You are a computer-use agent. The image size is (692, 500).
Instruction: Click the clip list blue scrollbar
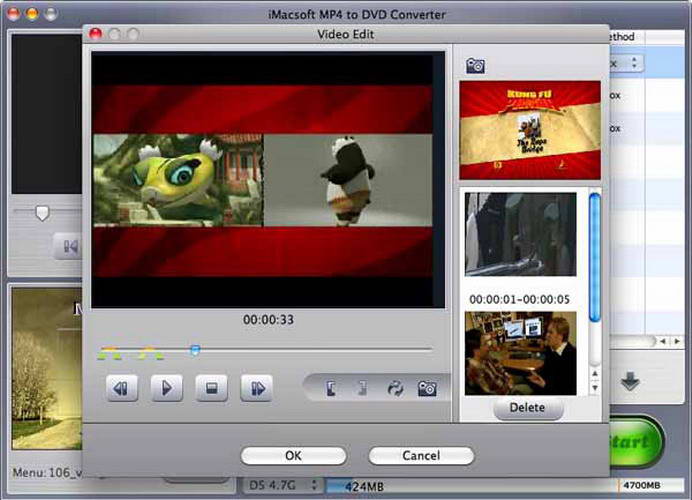[x=594, y=257]
